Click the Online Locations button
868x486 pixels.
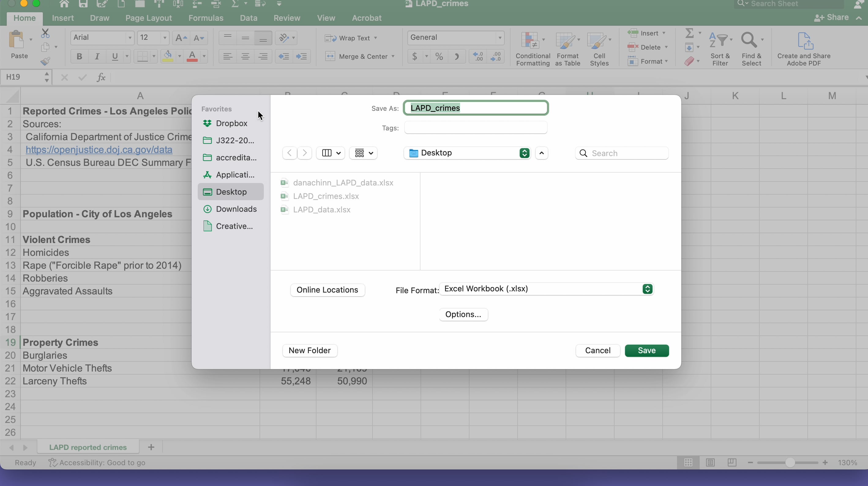point(327,290)
